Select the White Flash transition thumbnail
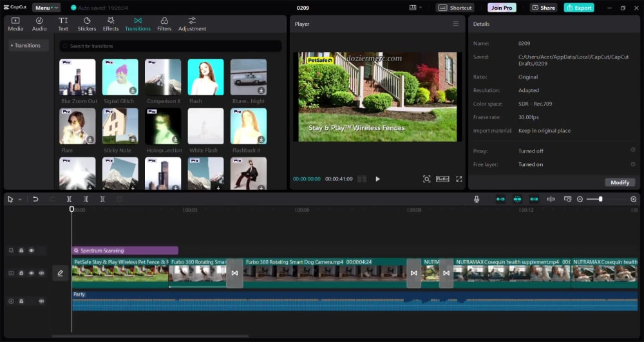 pos(206,126)
